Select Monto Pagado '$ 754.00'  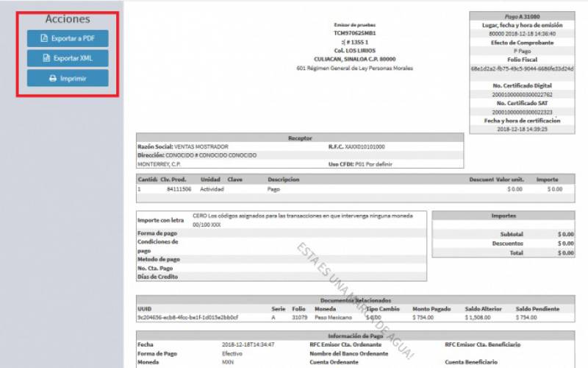point(423,317)
